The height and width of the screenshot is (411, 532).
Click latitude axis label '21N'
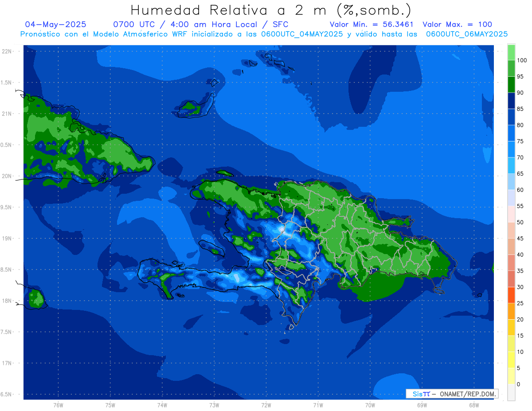coord(7,114)
